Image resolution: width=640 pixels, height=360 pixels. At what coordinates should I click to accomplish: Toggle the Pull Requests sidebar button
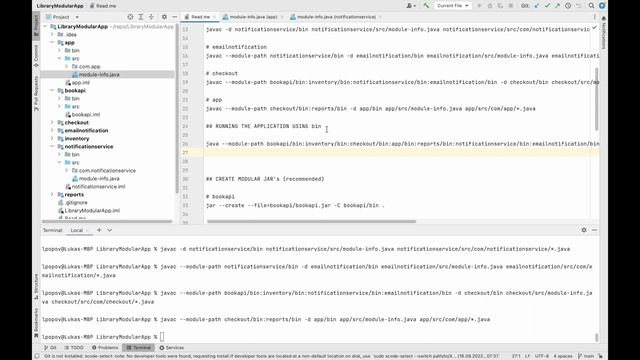36,93
